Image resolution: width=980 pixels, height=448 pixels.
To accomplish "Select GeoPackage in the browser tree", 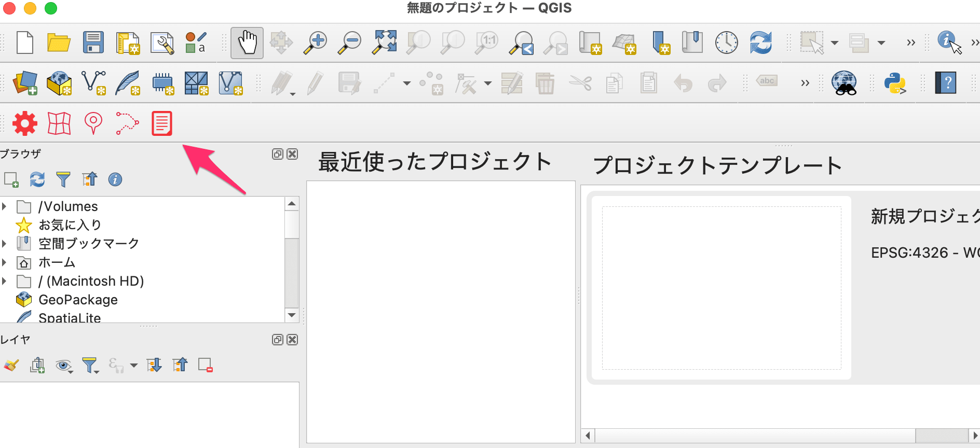I will click(78, 300).
